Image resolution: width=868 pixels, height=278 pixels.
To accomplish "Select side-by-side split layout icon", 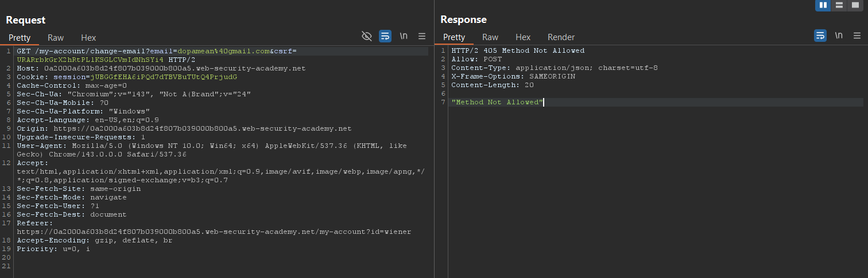I will (x=824, y=5).
